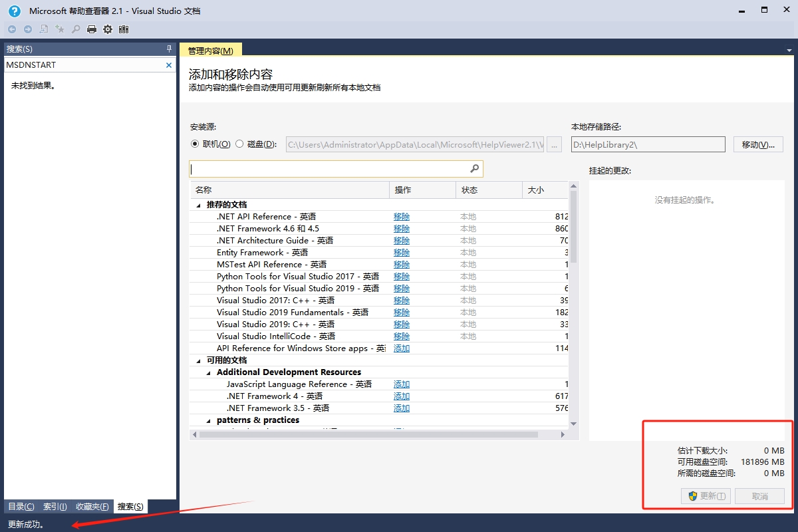Click the add to favorites star icon
This screenshot has width=798, height=532.
(x=60, y=29)
